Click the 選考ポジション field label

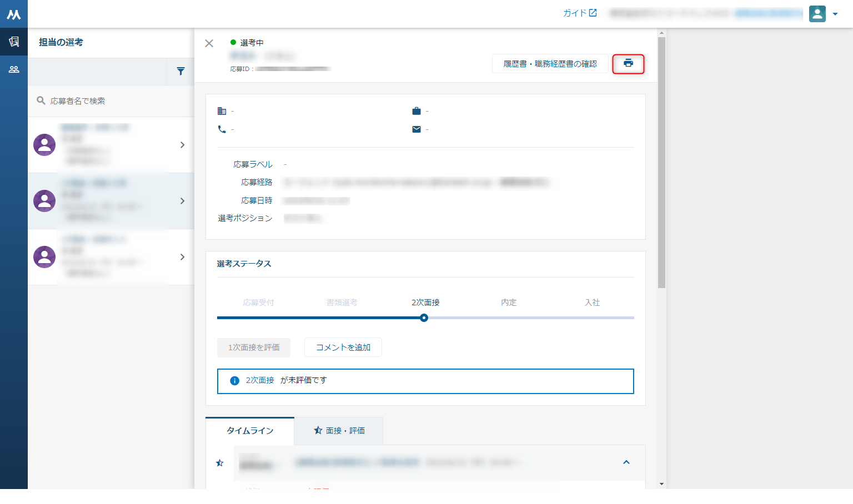tap(245, 218)
